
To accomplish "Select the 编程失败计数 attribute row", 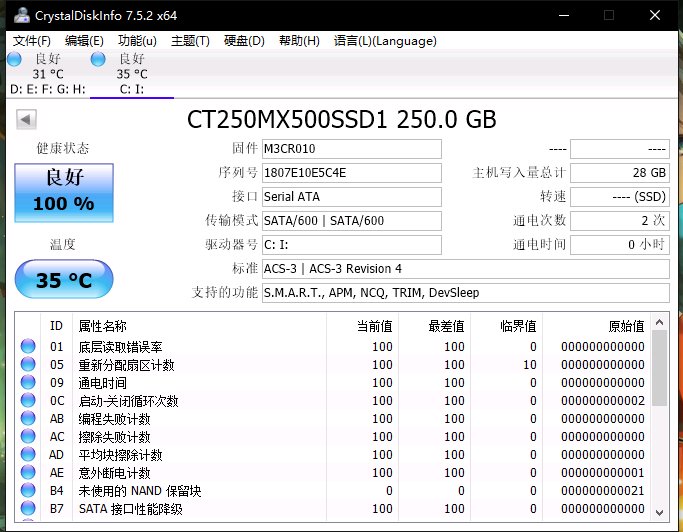I will 333,419.
